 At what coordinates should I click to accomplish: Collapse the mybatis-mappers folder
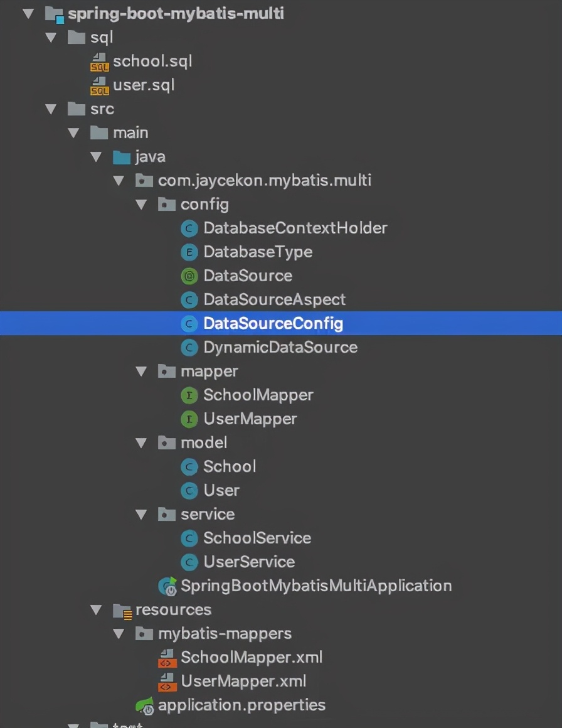tap(119, 633)
